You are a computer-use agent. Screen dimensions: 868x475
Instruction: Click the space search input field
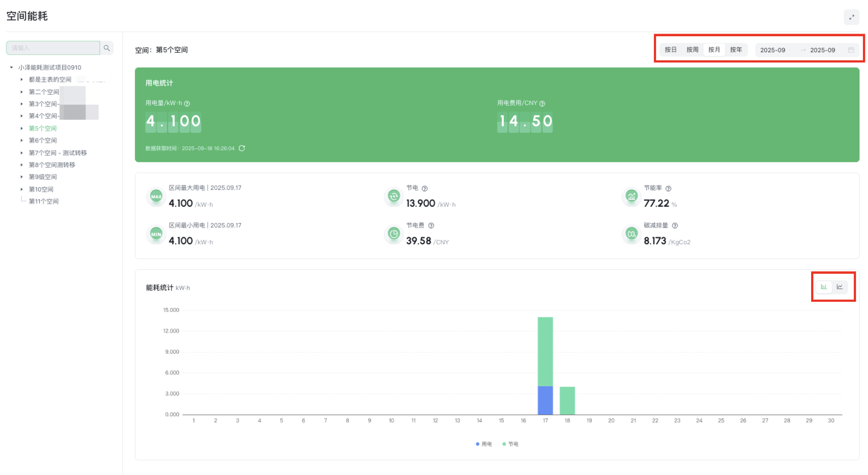53,48
